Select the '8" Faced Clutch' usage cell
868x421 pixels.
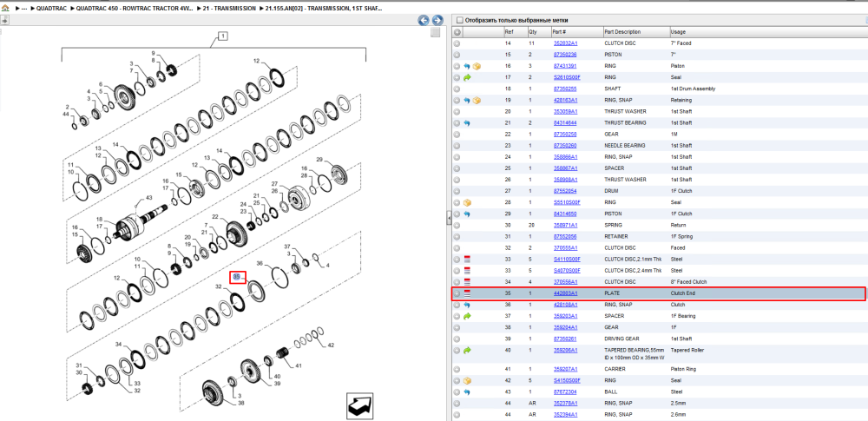point(687,282)
